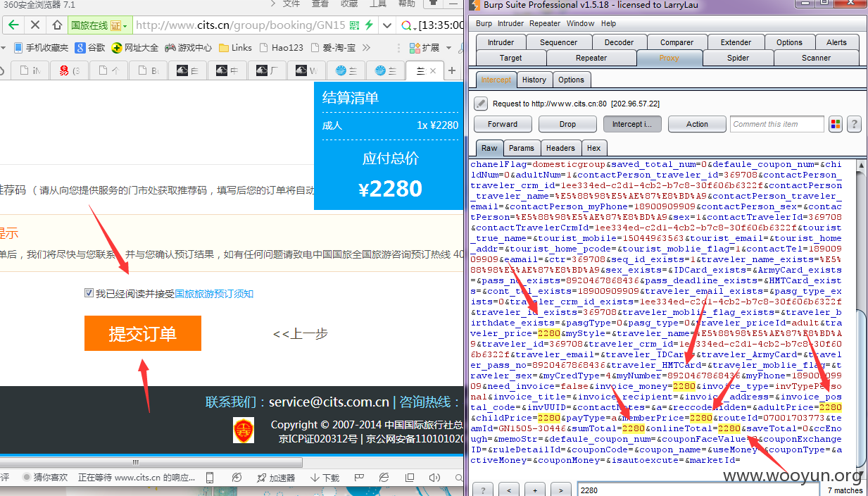Click the Action button

click(697, 124)
